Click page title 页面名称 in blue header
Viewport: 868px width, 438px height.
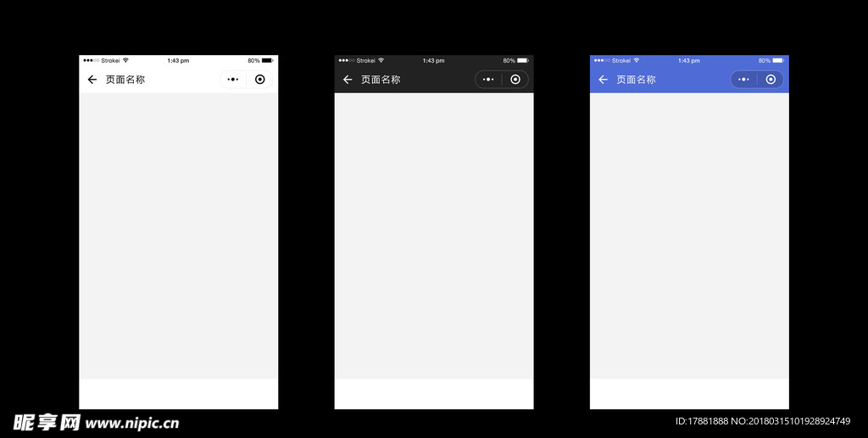636,80
